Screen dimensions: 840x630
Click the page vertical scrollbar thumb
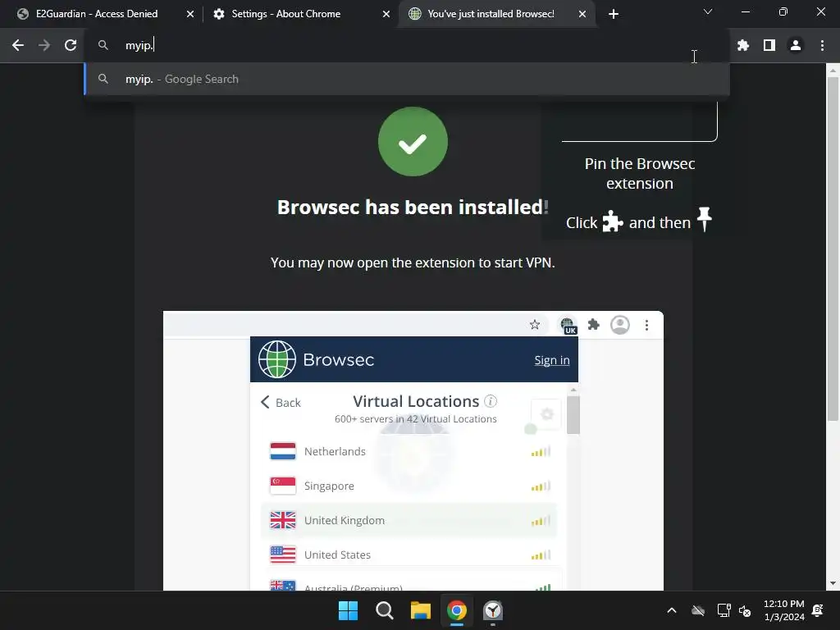(833, 249)
